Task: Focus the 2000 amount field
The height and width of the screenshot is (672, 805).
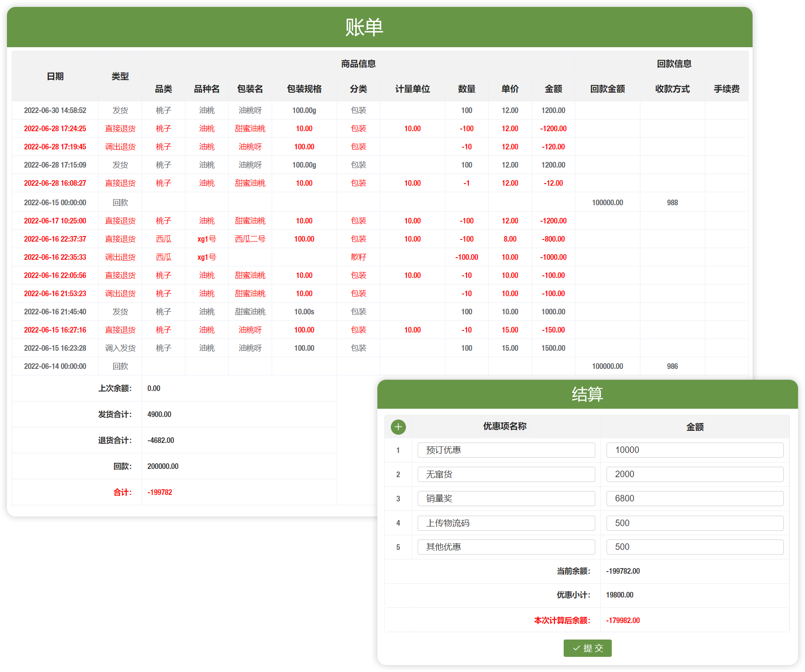Action: coord(695,475)
